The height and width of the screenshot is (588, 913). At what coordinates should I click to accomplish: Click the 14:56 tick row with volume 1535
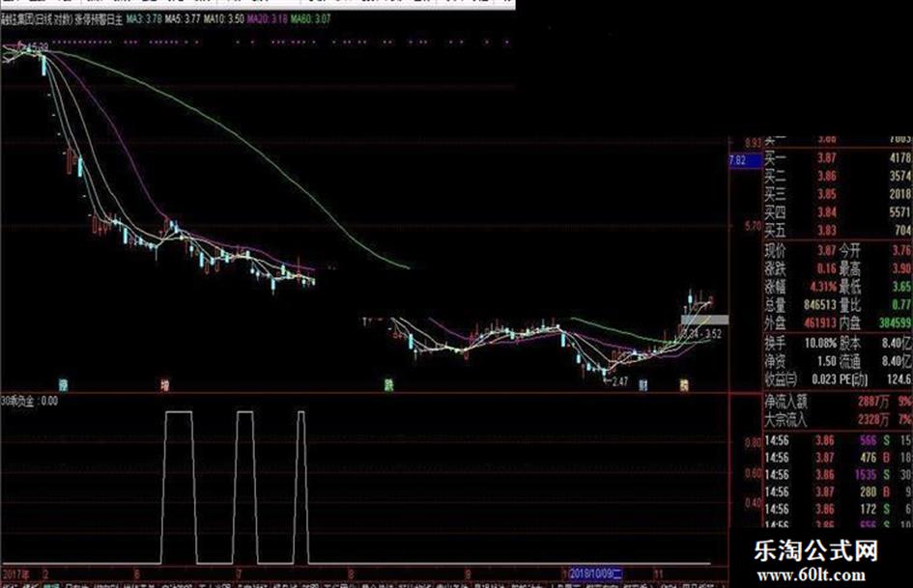pos(838,475)
